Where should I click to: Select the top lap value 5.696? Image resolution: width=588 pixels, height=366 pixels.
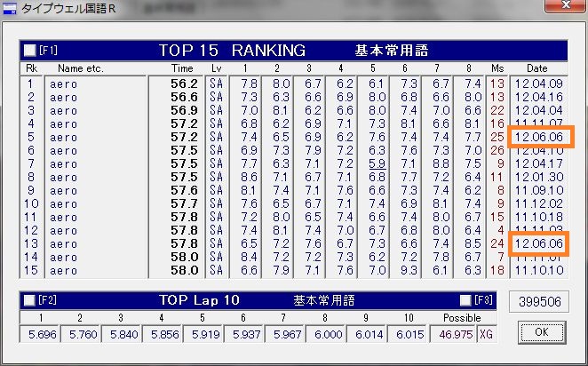pos(42,335)
